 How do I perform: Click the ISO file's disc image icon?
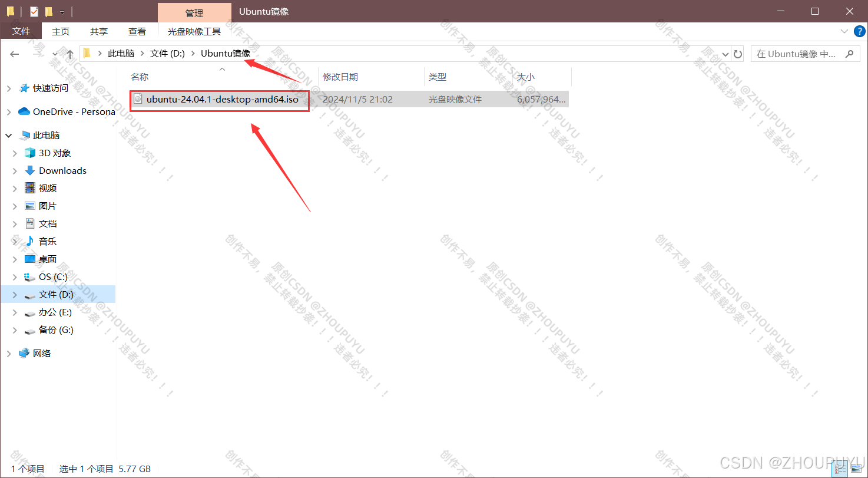point(138,99)
